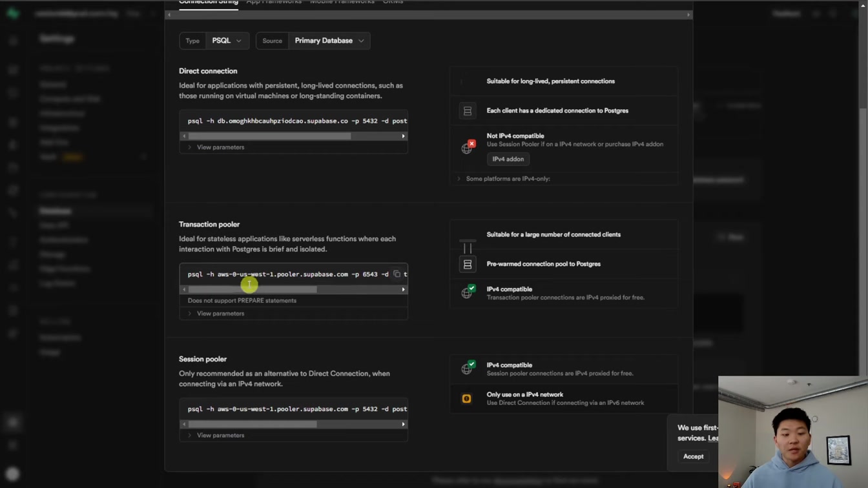
Task: Click the Pre-warmed connection pool database icon
Action: 467,264
